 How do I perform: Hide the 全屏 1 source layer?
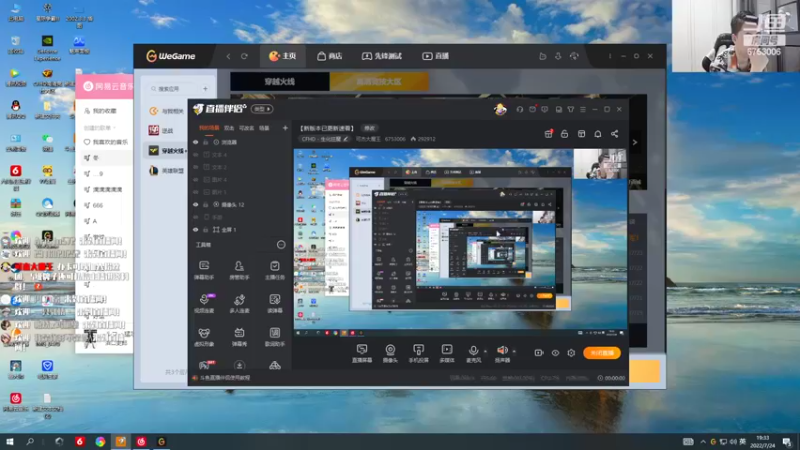pos(195,230)
